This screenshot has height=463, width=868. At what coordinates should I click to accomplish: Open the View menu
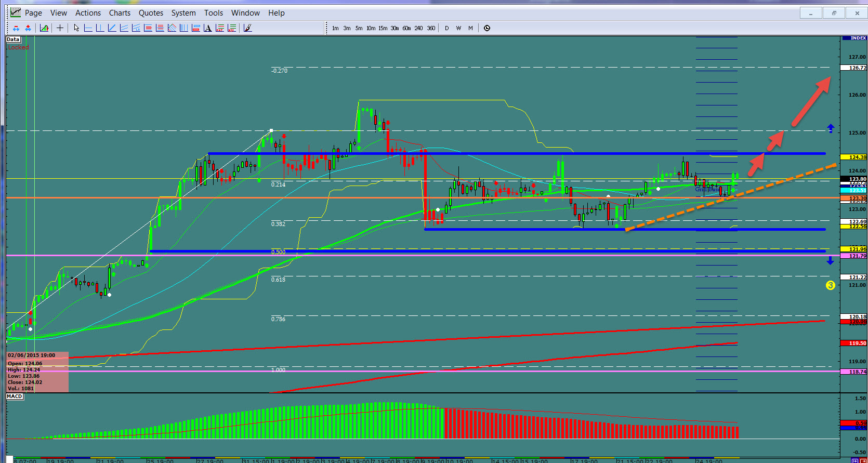point(59,13)
